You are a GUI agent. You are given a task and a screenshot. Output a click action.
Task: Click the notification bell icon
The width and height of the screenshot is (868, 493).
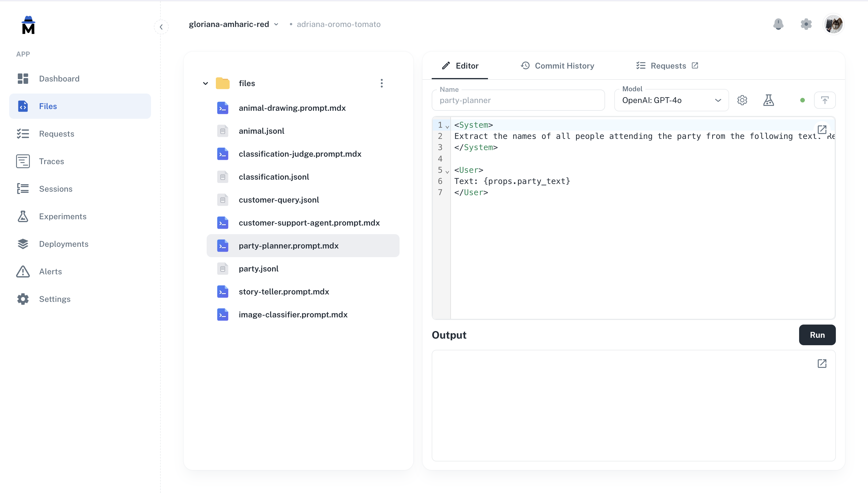pyautogui.click(x=778, y=24)
